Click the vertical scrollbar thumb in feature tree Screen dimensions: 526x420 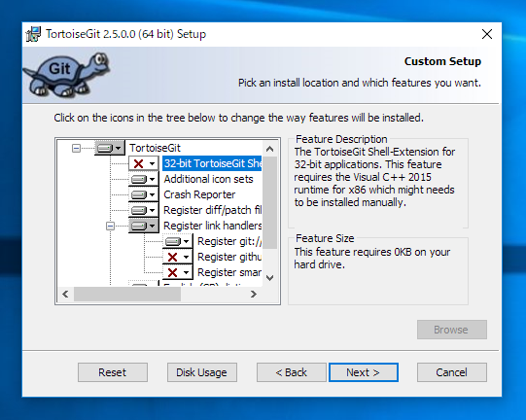point(269,202)
